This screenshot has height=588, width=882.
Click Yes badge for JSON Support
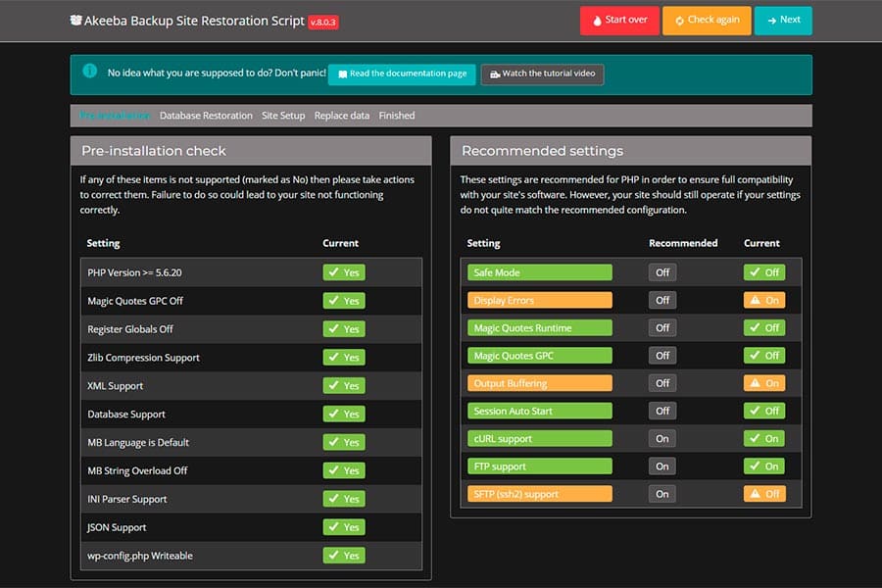(x=344, y=527)
